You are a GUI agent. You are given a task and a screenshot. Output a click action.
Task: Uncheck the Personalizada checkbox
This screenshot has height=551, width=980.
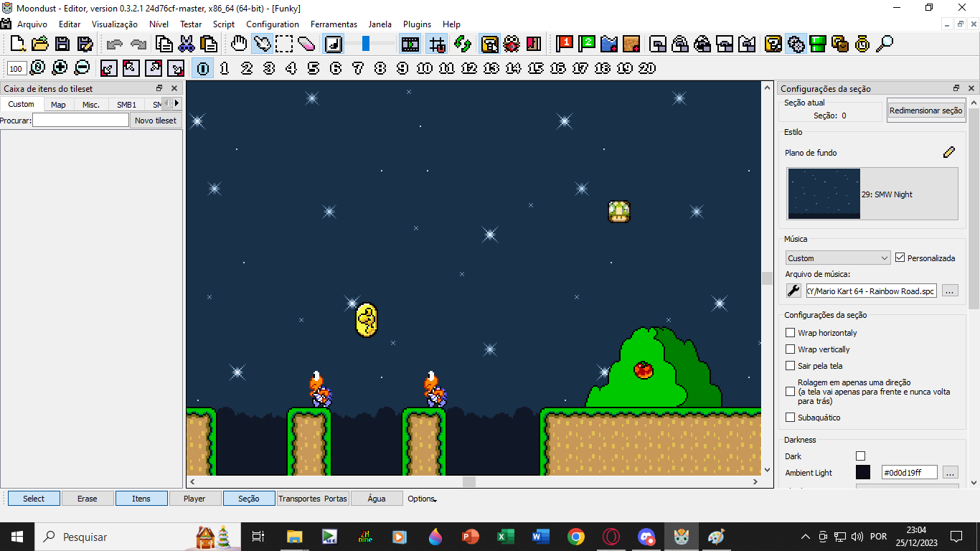tap(900, 258)
